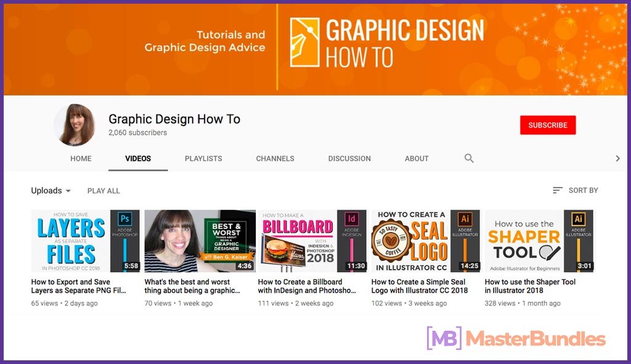The height and width of the screenshot is (364, 631).
Task: Open the Best & Worst Graphic Designer thumbnail
Action: [x=200, y=241]
